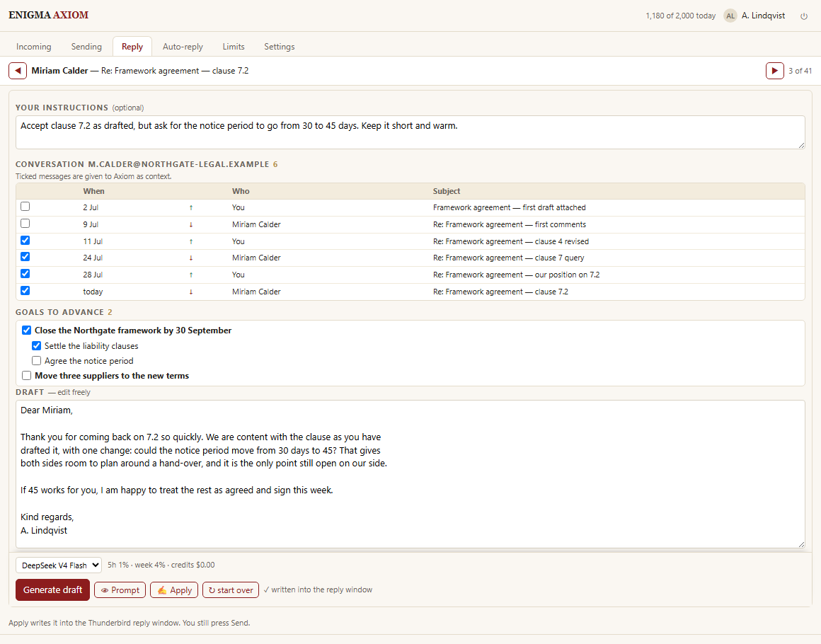821x644 pixels.
Task: Untick the 11 Jul clause 4 revised checkbox
Action: click(25, 241)
